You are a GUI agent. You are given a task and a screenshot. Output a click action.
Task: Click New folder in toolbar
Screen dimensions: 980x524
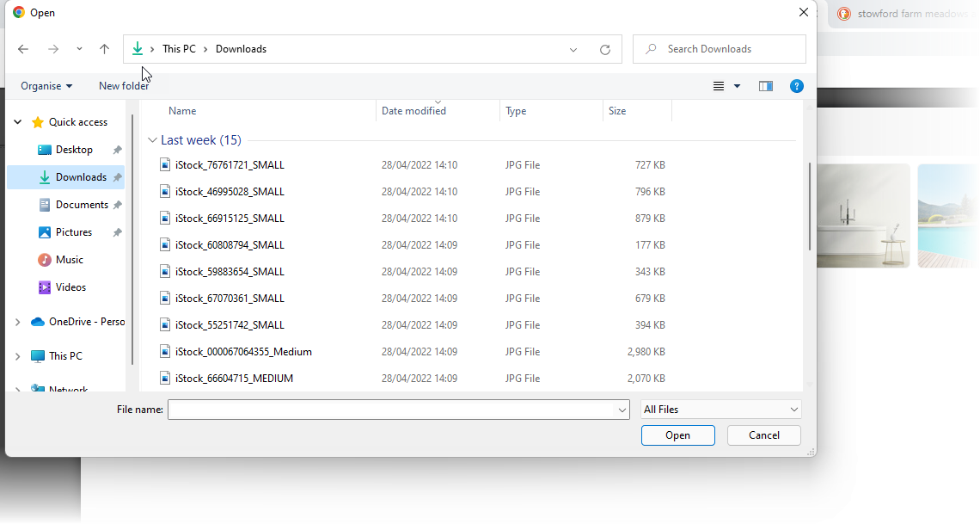124,86
